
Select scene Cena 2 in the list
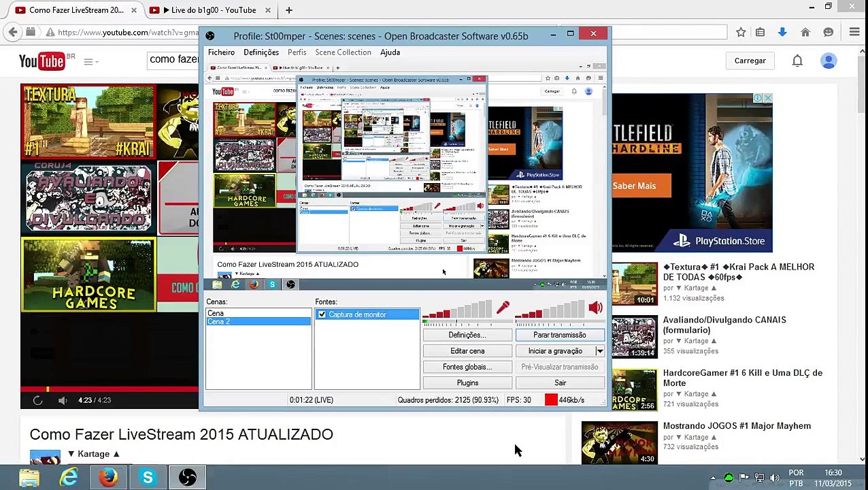258,321
